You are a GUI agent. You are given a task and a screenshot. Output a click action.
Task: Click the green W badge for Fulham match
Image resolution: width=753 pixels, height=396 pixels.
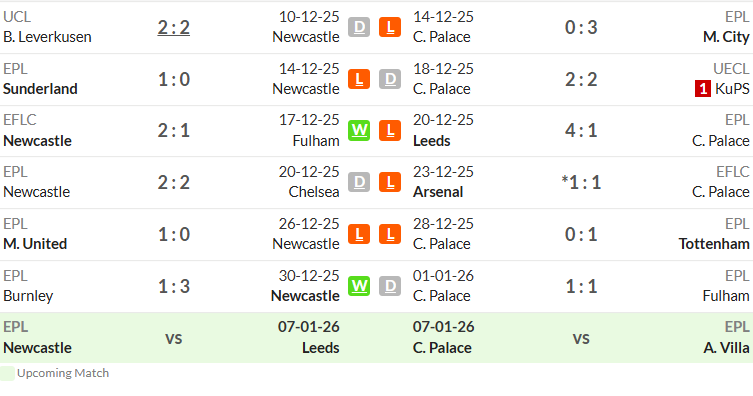[359, 131]
